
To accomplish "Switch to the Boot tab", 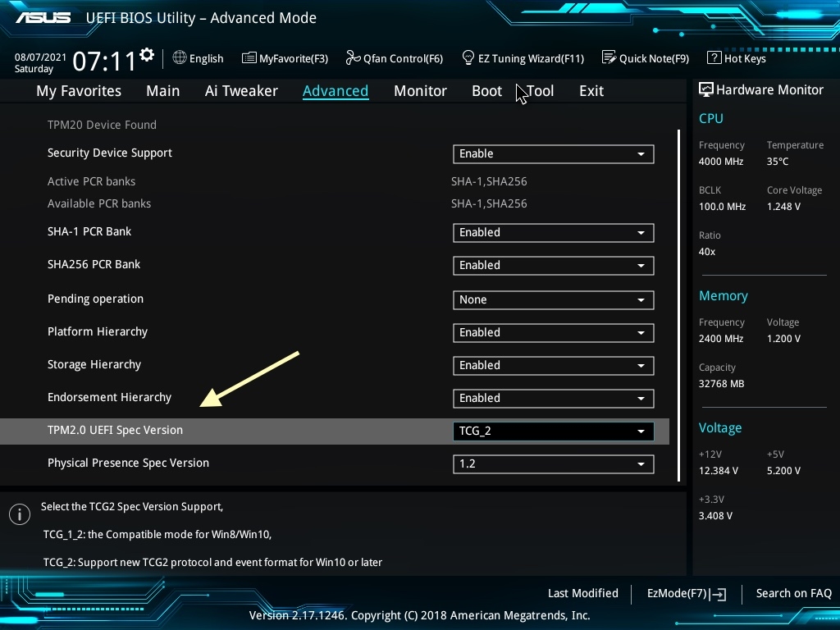I will tap(486, 91).
